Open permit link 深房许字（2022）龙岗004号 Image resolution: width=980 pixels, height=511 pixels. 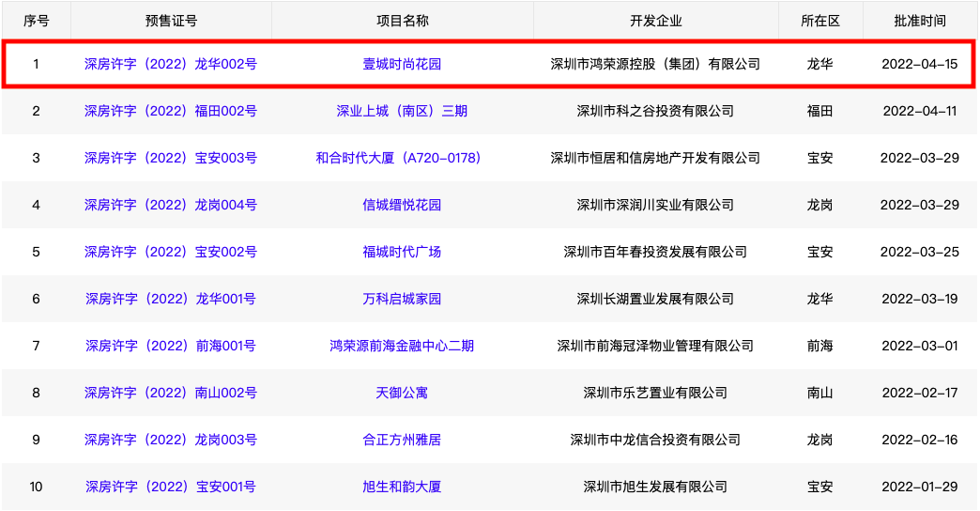[171, 205]
